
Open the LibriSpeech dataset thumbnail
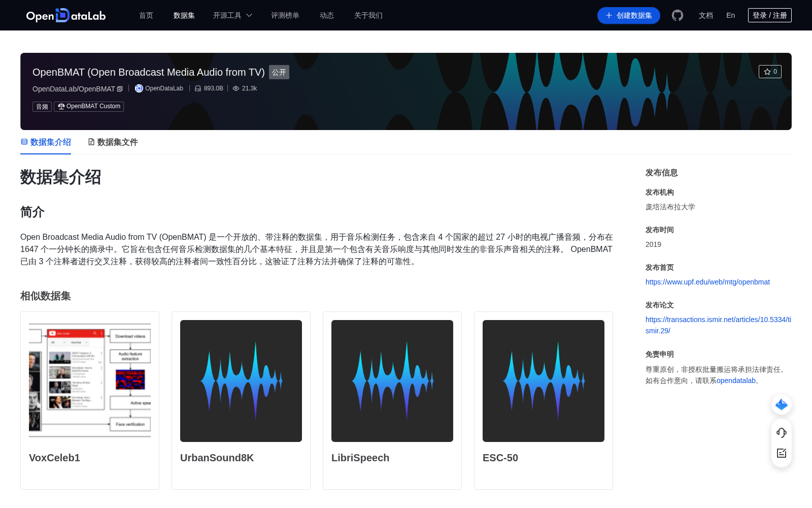[x=392, y=381]
